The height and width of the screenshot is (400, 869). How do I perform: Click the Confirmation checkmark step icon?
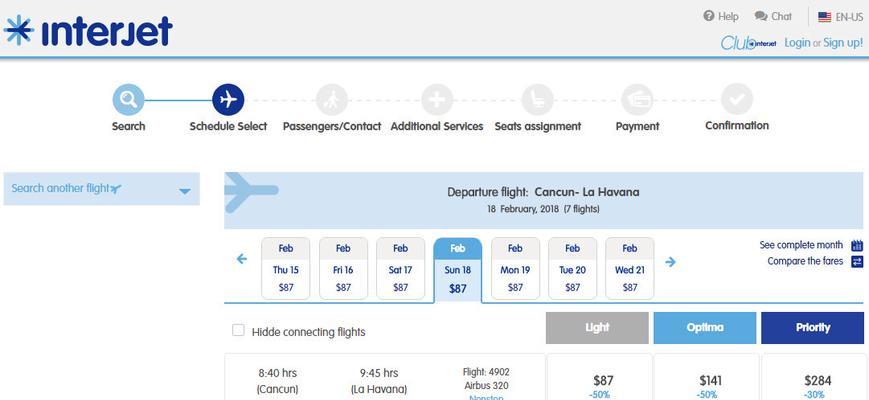pyautogui.click(x=737, y=100)
